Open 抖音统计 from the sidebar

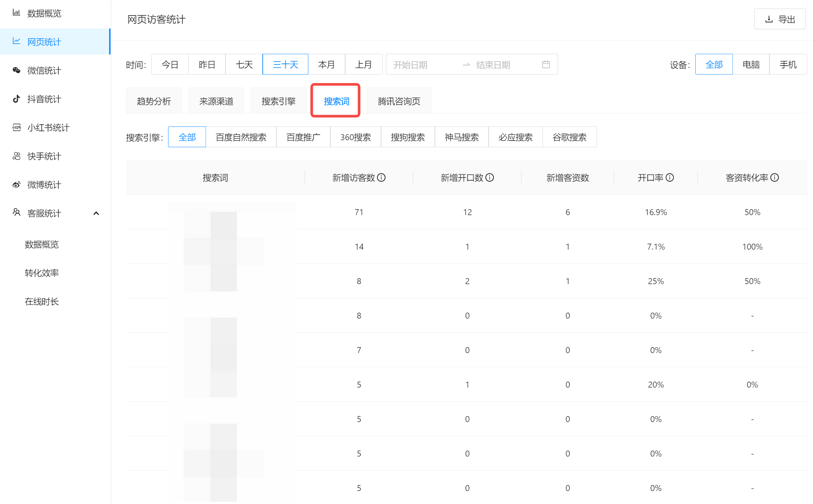tap(43, 99)
